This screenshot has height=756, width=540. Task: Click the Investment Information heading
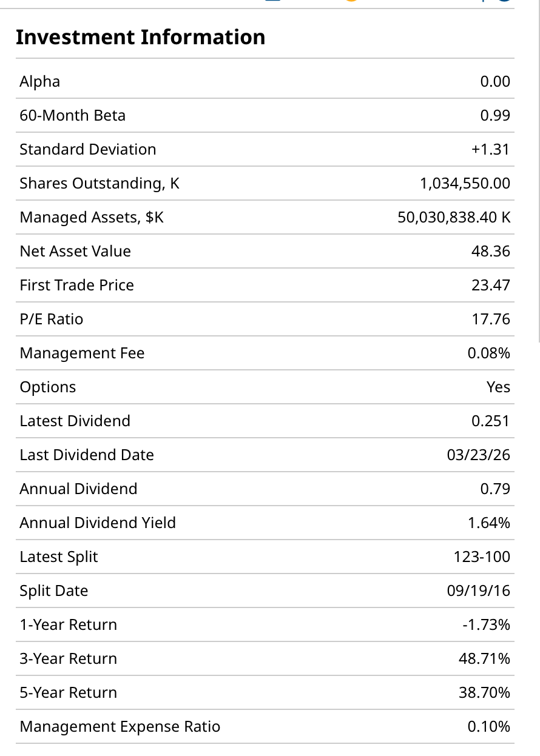pos(140,38)
